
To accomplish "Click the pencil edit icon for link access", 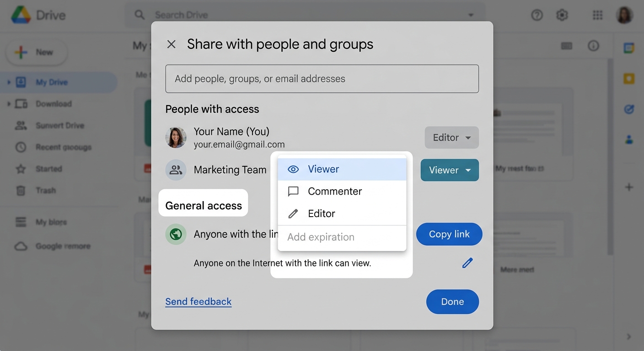I will (x=467, y=263).
